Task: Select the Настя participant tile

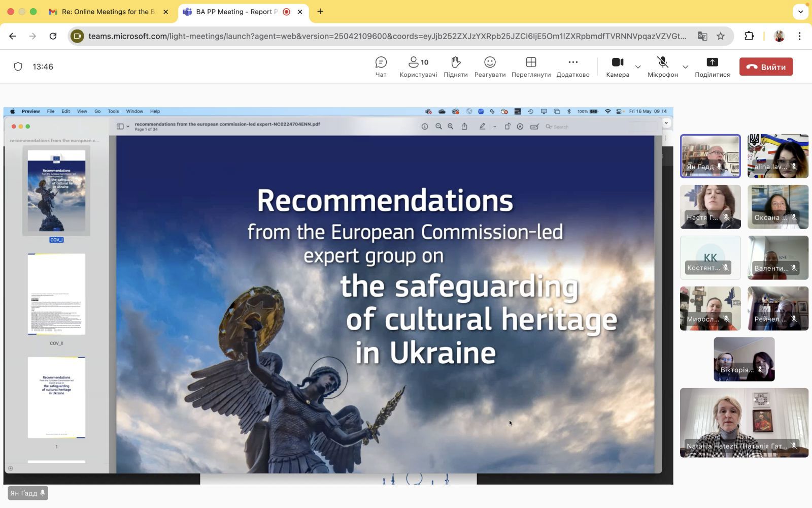Action: click(710, 207)
